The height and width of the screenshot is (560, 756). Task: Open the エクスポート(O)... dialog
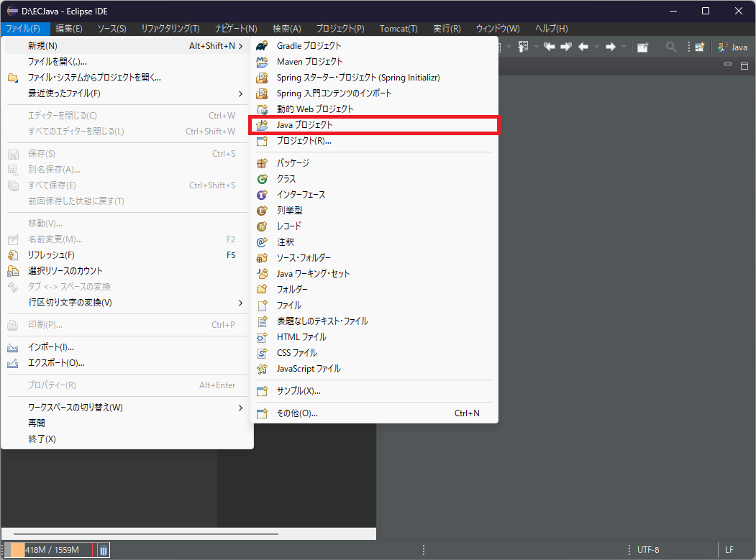[x=127, y=363]
